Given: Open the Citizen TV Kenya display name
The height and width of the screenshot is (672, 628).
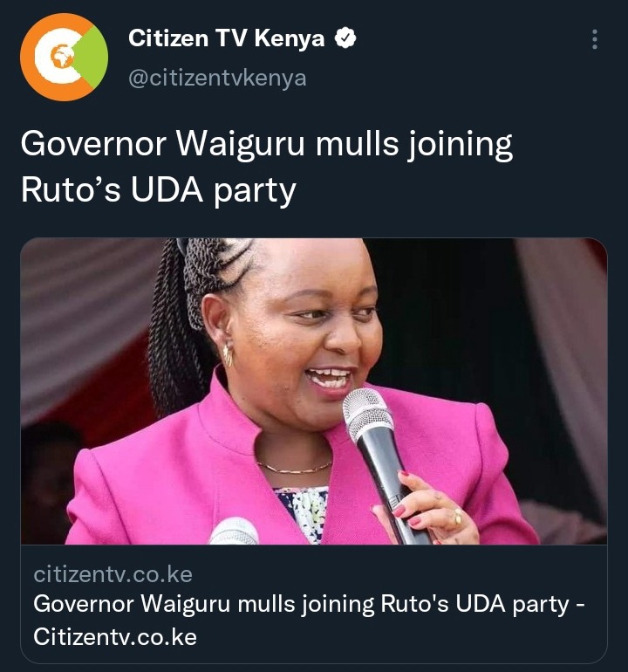Looking at the screenshot, I should pyautogui.click(x=226, y=38).
